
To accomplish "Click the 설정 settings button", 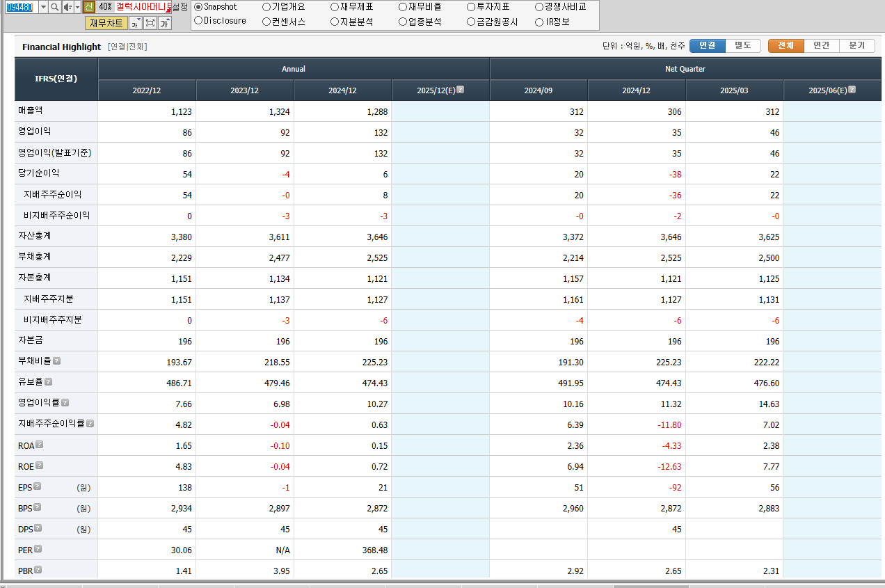I will coord(180,7).
